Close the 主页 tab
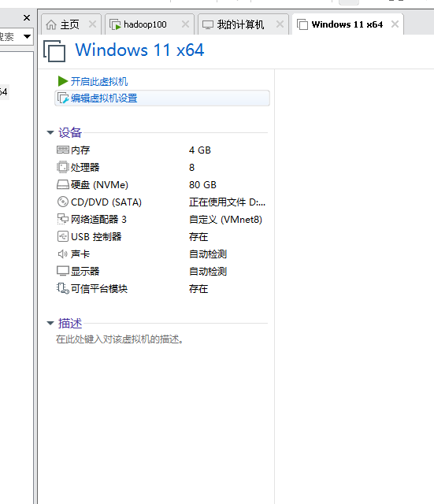The height and width of the screenshot is (504, 434). click(92, 24)
